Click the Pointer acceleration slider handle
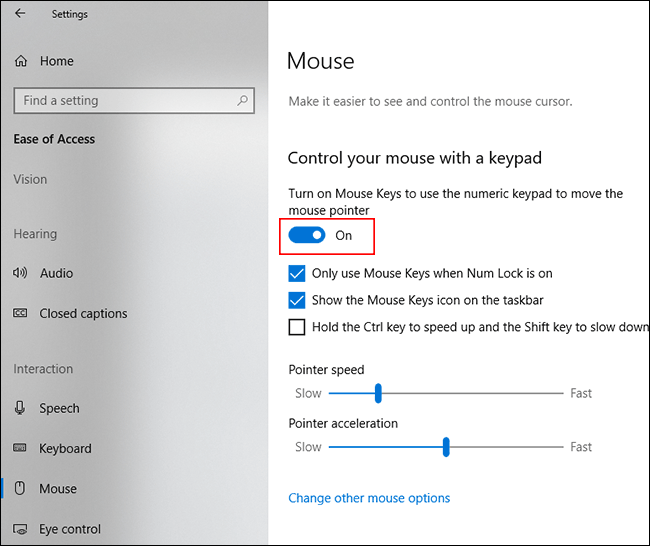650x546 pixels. coord(446,447)
